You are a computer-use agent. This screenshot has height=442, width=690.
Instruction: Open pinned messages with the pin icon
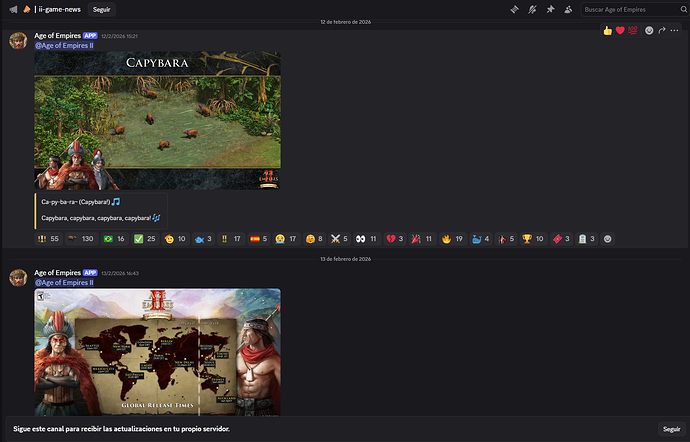tap(551, 9)
